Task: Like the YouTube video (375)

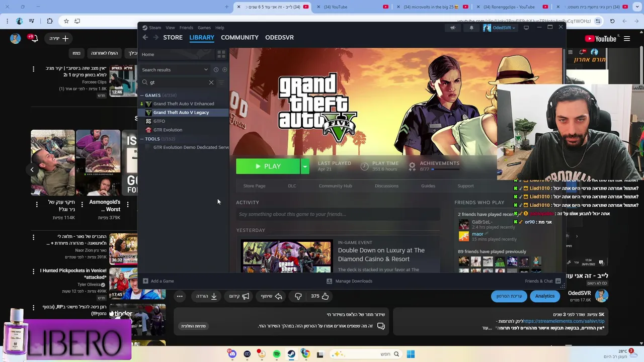Action: (x=319, y=296)
